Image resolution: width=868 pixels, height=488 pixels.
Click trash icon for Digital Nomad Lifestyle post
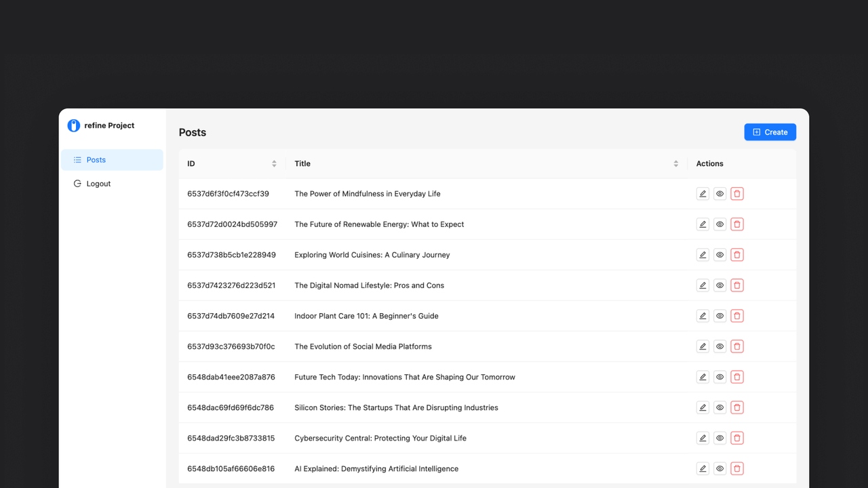click(x=737, y=285)
